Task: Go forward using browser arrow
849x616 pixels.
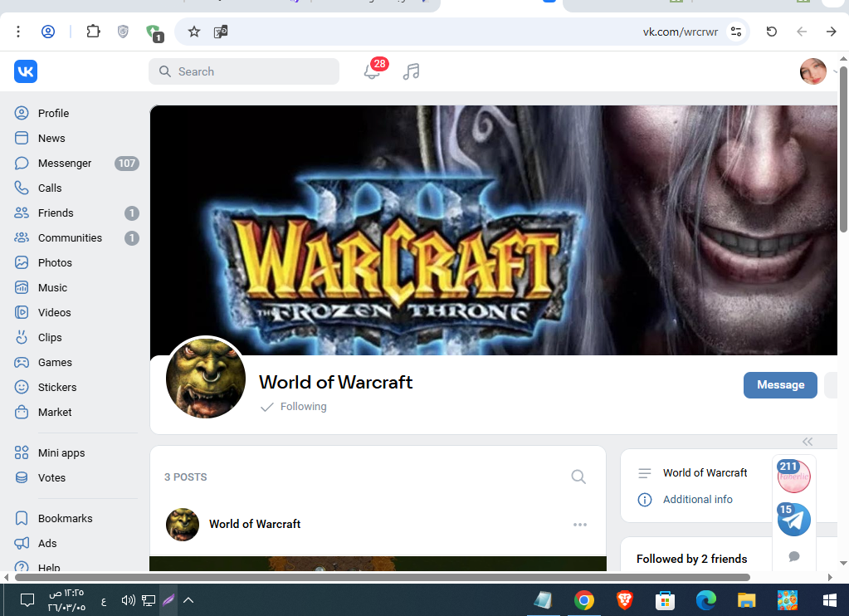Action: [x=831, y=32]
